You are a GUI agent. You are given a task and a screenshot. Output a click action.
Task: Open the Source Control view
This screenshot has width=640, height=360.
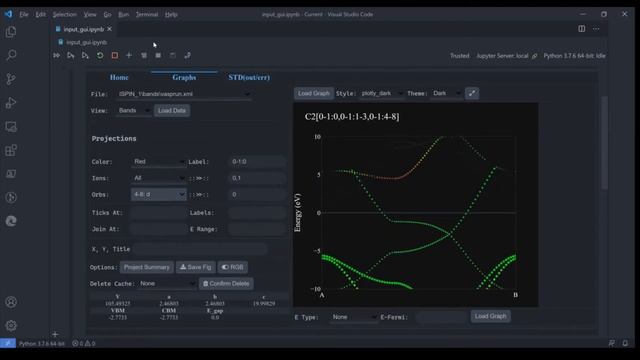point(11,79)
